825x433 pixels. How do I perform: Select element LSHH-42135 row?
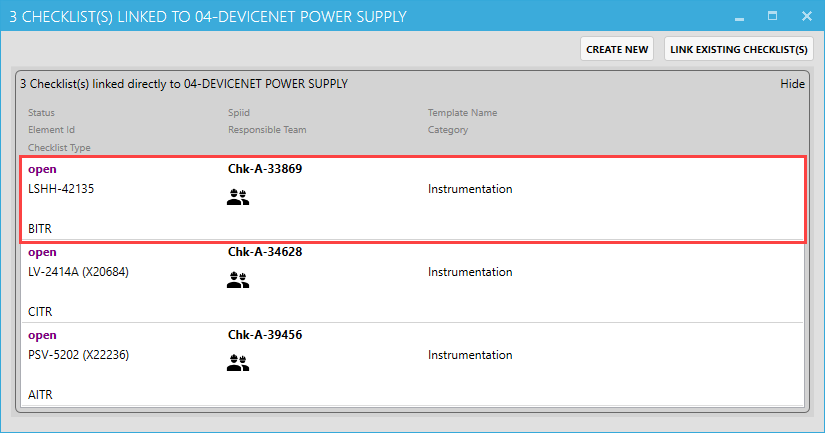61,189
